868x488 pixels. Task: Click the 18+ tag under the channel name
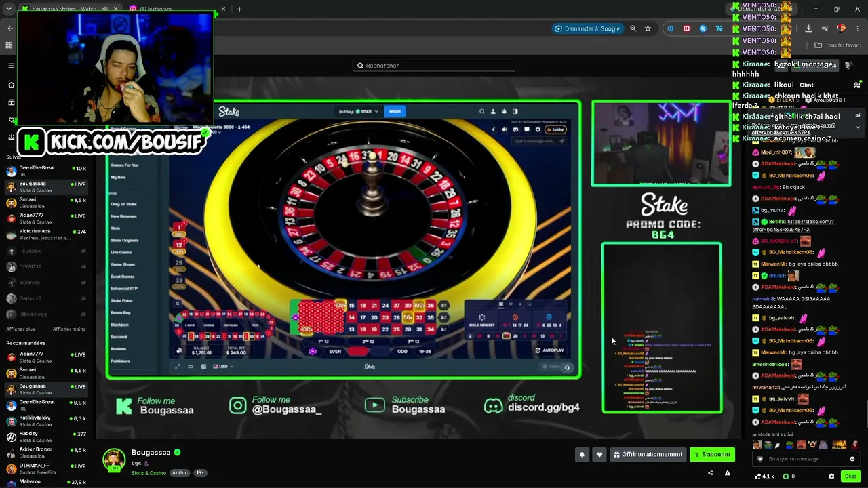click(200, 473)
